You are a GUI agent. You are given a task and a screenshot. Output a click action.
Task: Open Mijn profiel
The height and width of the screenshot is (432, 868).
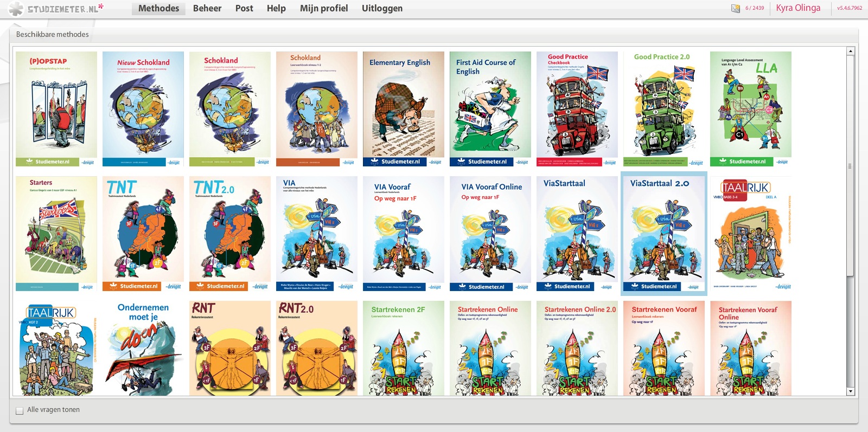[x=324, y=8]
